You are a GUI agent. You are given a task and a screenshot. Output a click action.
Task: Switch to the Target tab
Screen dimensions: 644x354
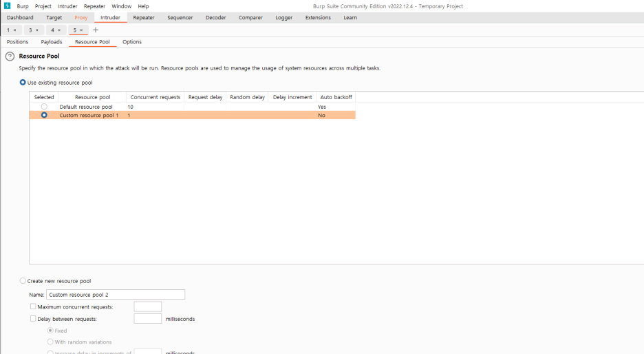54,18
